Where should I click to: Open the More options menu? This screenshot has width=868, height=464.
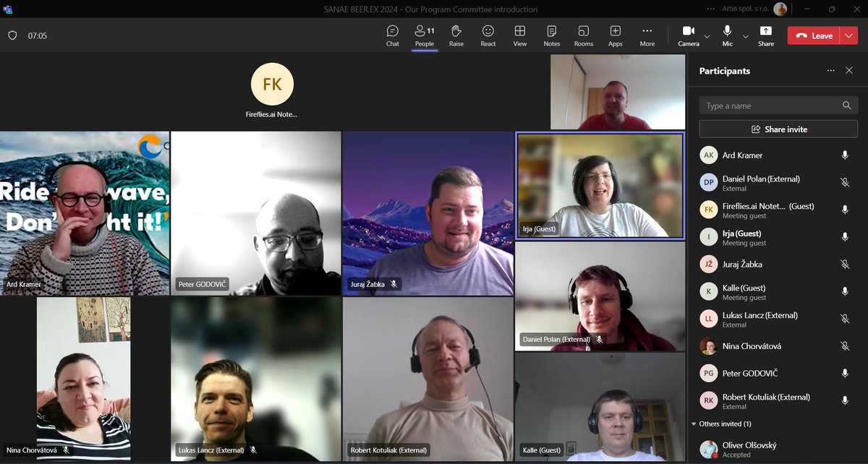coord(646,35)
